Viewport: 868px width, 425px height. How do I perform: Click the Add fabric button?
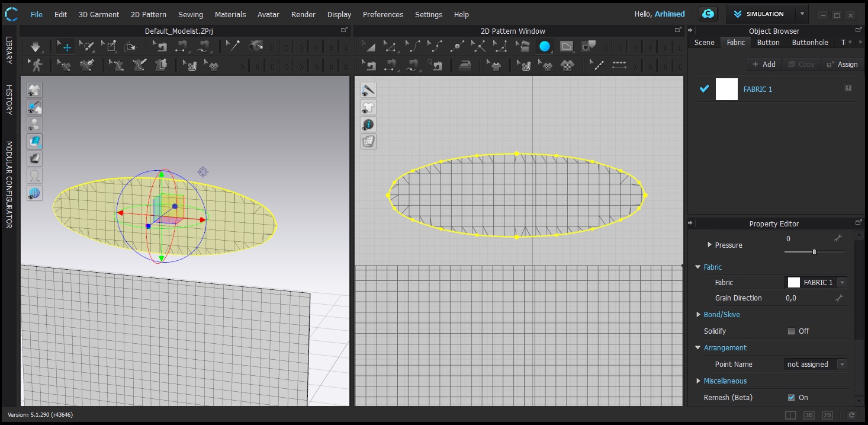click(x=764, y=64)
